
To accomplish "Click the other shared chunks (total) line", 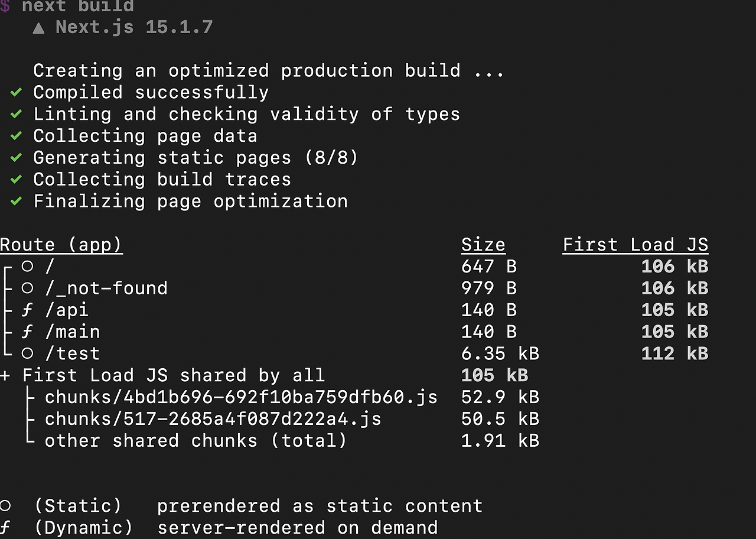I will pyautogui.click(x=195, y=441).
